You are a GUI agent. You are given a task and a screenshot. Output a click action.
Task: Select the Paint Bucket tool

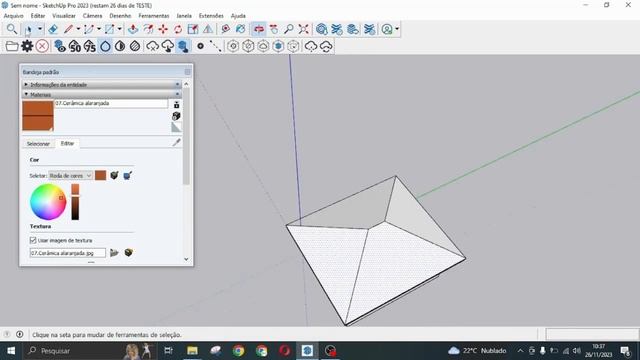tap(240, 29)
